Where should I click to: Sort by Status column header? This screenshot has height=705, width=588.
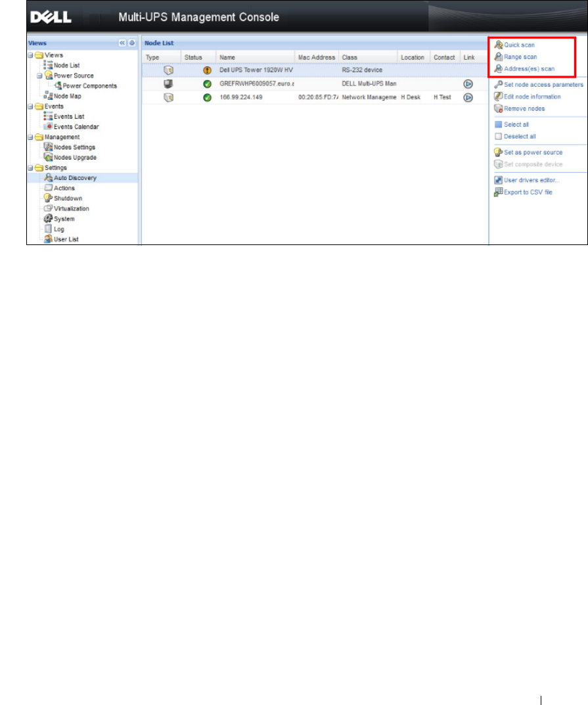pyautogui.click(x=198, y=58)
